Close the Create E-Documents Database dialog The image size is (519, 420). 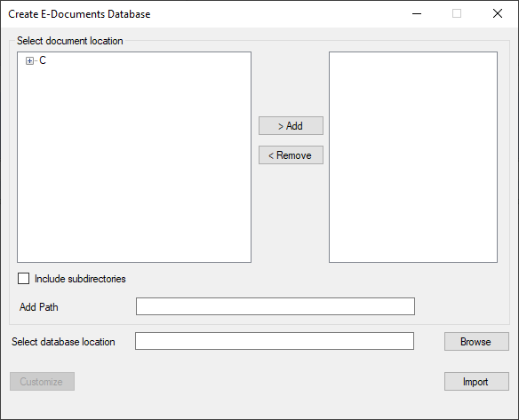pos(498,13)
